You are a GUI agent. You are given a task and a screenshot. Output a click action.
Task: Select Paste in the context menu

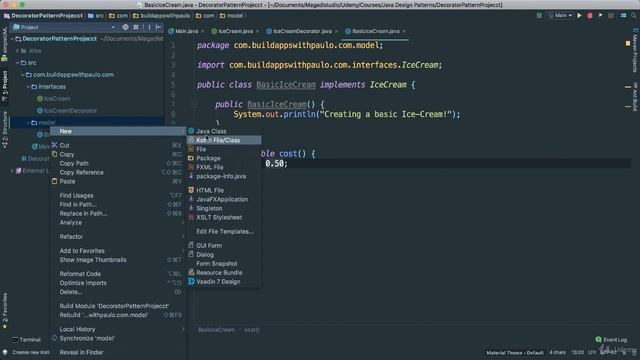coord(118,181)
